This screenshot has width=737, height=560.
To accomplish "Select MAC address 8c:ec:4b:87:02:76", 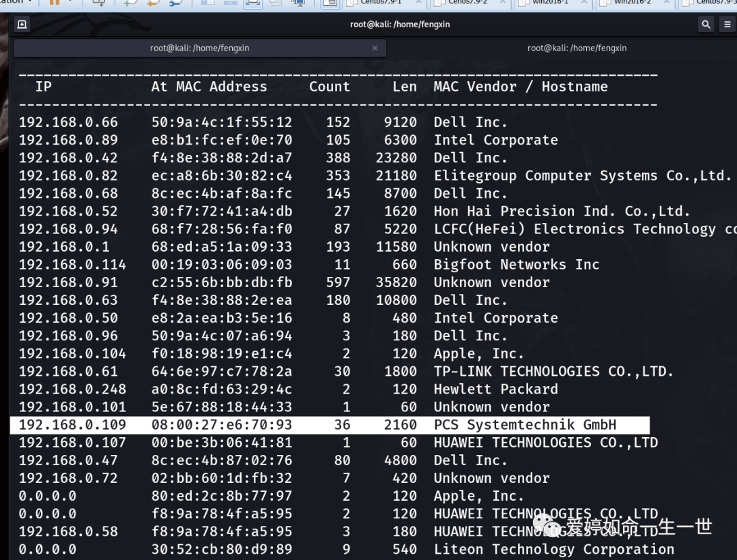I will point(221,461).
